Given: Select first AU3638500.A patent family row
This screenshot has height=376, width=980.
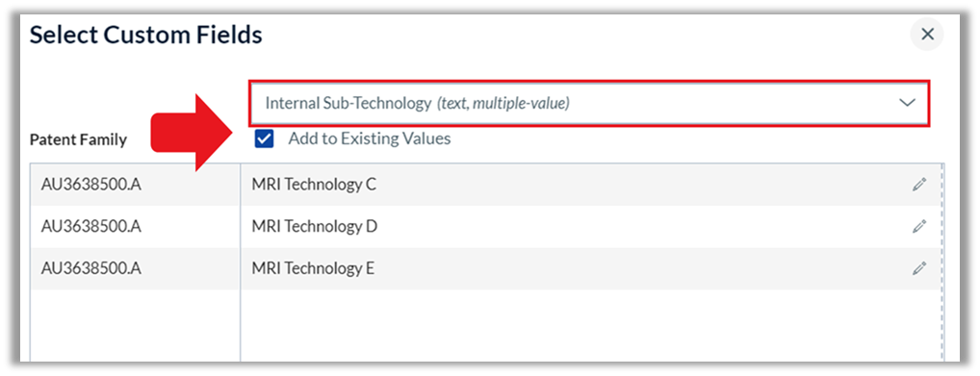Looking at the screenshot, I should pos(135,185).
